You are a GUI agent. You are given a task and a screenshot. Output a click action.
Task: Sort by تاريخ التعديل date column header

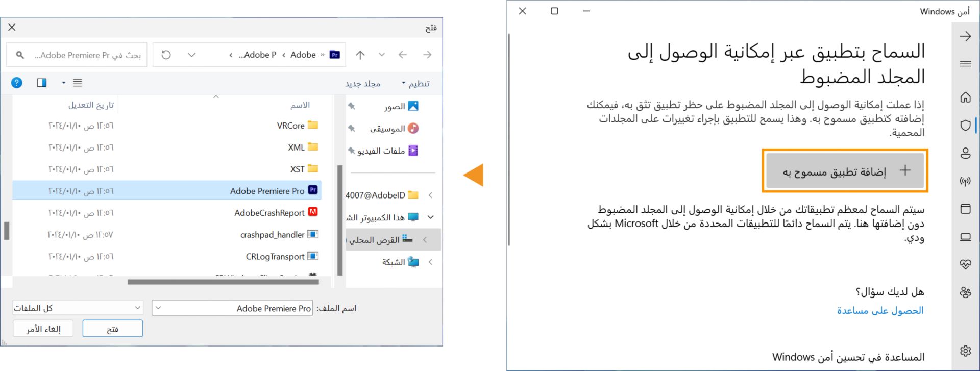[91, 105]
